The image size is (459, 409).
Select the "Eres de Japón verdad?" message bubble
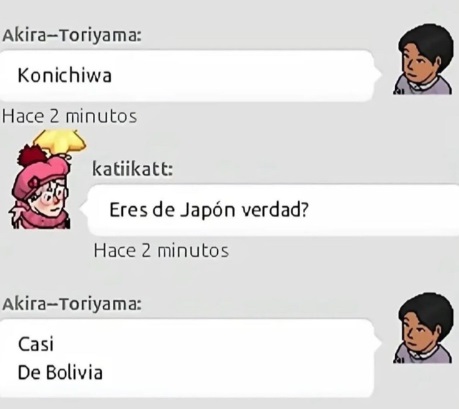(273, 210)
